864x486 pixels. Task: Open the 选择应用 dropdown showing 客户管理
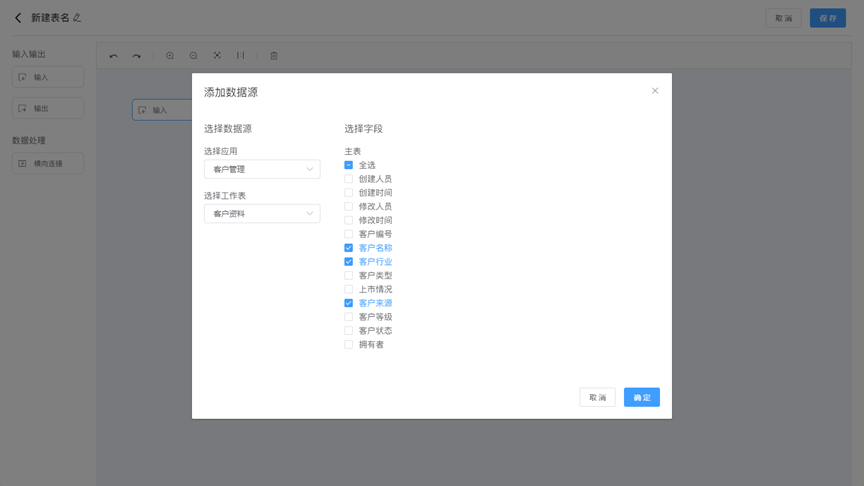pyautogui.click(x=262, y=169)
